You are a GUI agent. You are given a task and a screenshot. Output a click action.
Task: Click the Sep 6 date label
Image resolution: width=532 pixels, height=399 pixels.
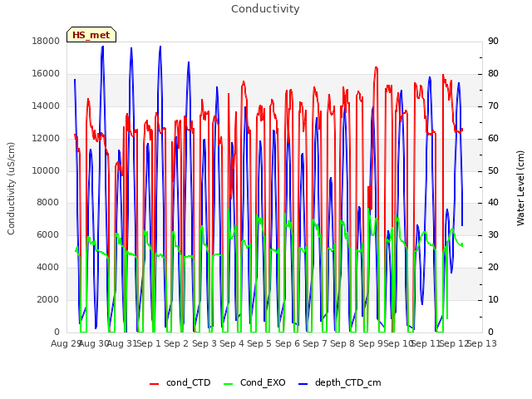(288, 343)
